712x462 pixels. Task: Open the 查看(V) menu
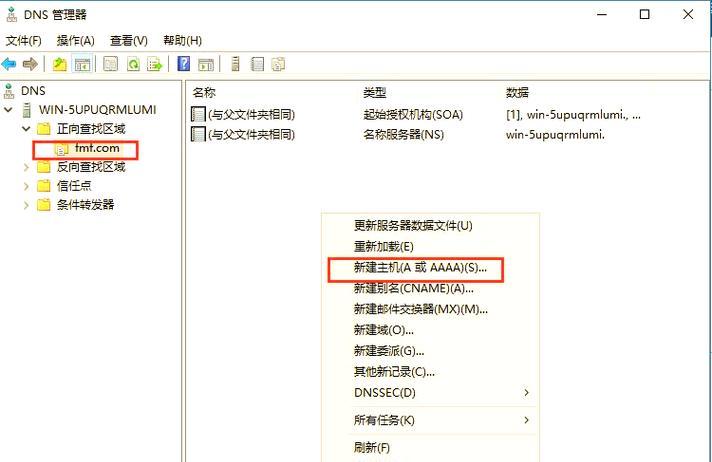point(129,40)
